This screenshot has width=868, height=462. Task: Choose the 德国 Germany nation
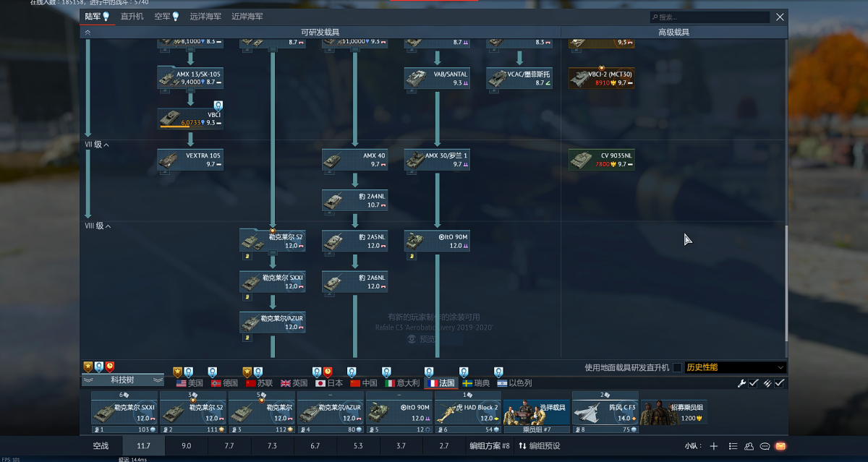point(224,383)
